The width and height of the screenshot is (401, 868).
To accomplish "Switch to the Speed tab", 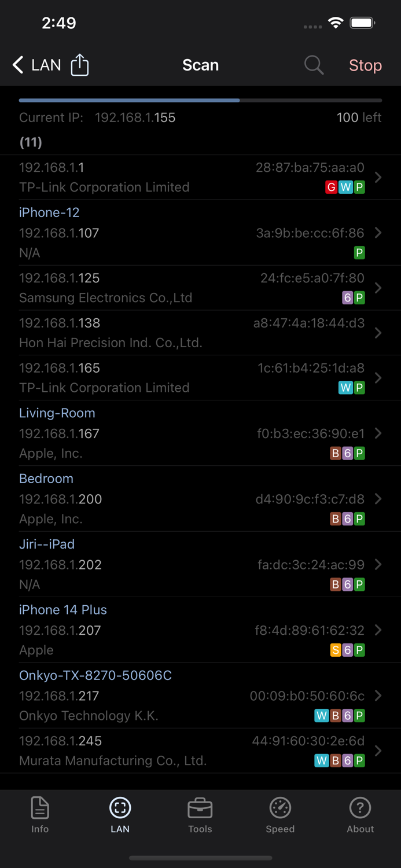I will [x=280, y=815].
